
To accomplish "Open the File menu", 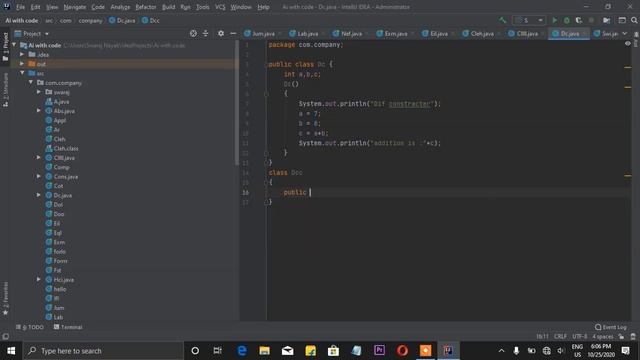I will coord(20,7).
